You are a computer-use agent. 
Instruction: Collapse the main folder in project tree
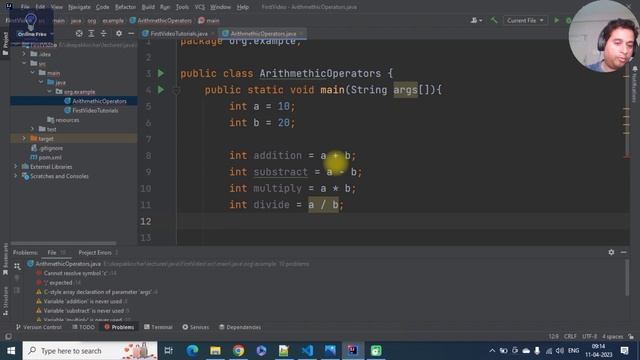[32, 73]
